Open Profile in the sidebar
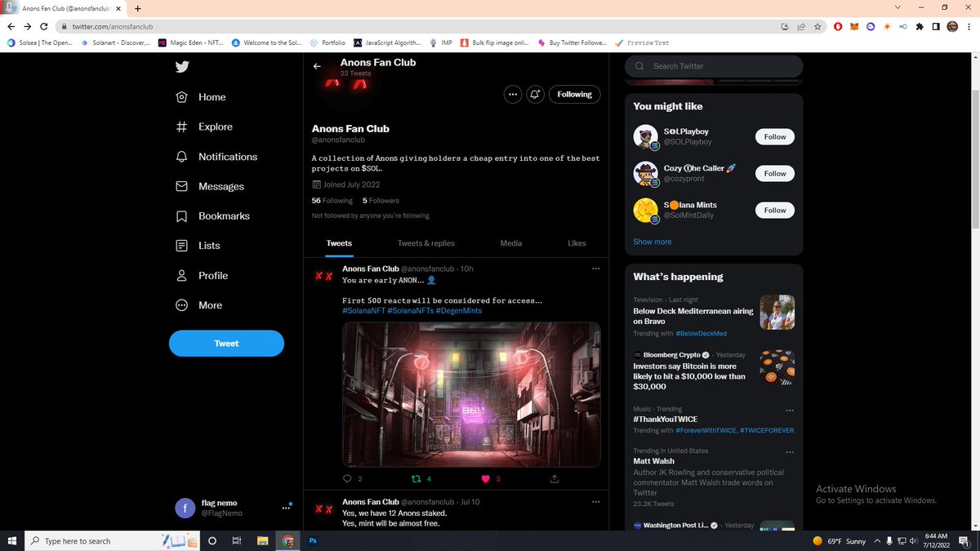The height and width of the screenshot is (551, 980). coord(202,276)
